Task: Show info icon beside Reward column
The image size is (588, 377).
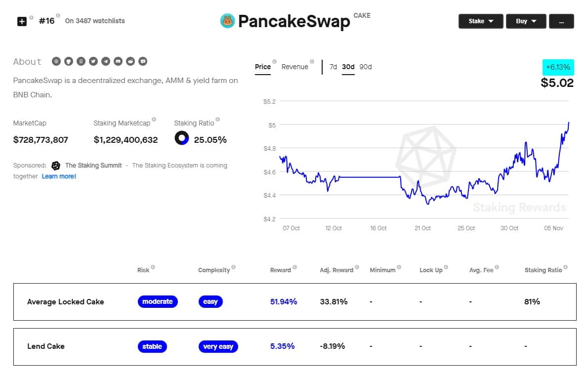Action: point(295,267)
